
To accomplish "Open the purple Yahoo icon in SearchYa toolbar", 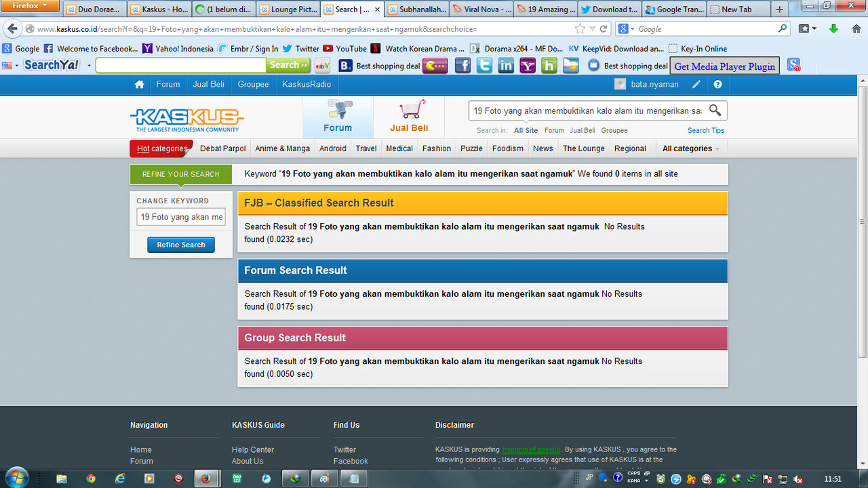I will [x=528, y=66].
